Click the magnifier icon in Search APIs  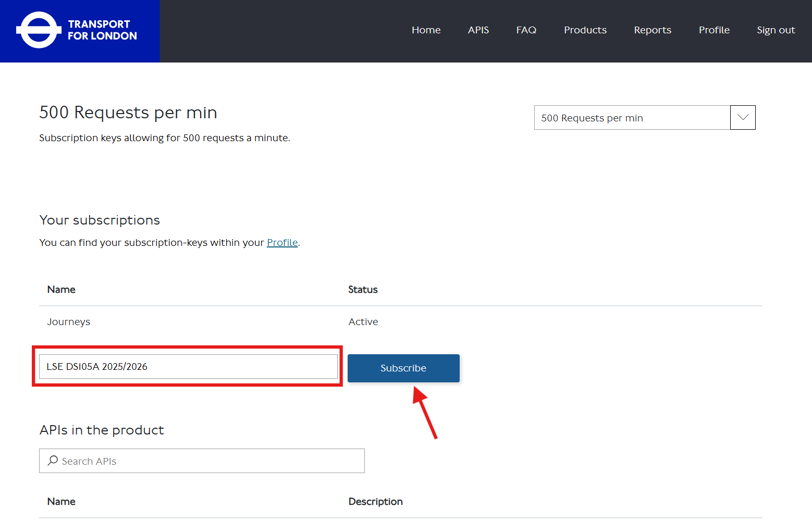(53, 461)
